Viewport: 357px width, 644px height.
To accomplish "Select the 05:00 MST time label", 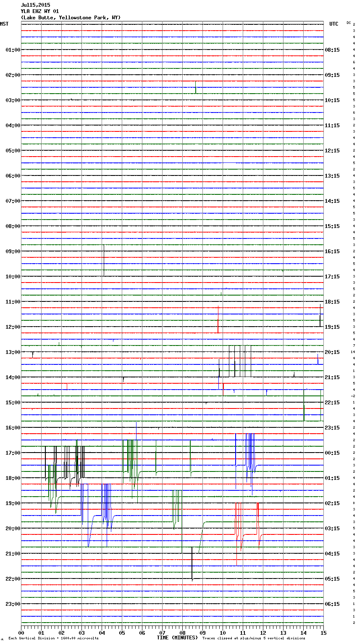I will tap(13, 151).
